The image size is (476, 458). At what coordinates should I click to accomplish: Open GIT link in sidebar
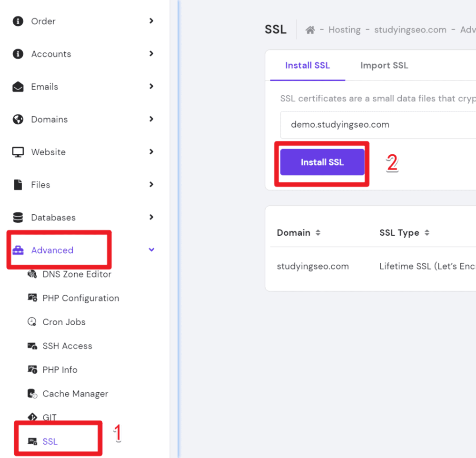click(50, 418)
